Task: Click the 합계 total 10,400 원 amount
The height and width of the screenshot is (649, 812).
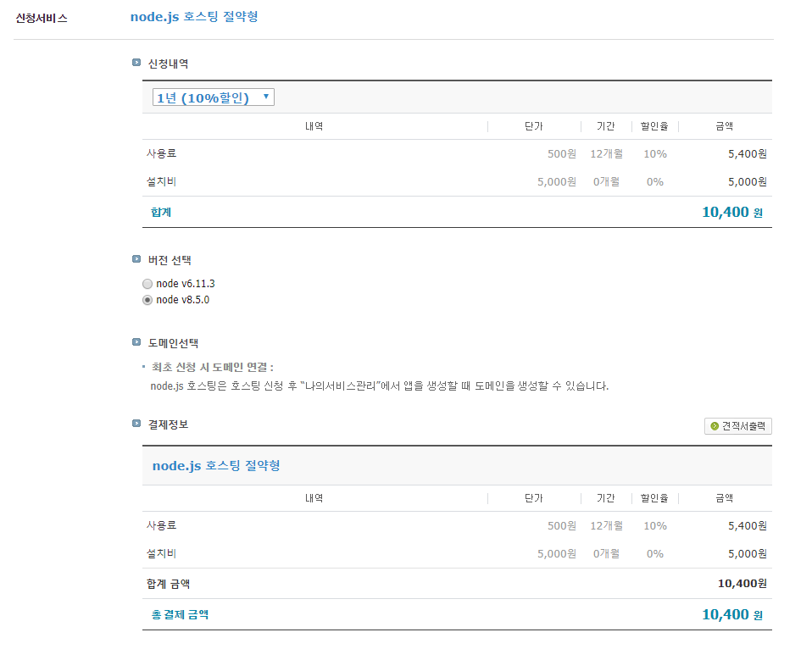Action: point(731,212)
